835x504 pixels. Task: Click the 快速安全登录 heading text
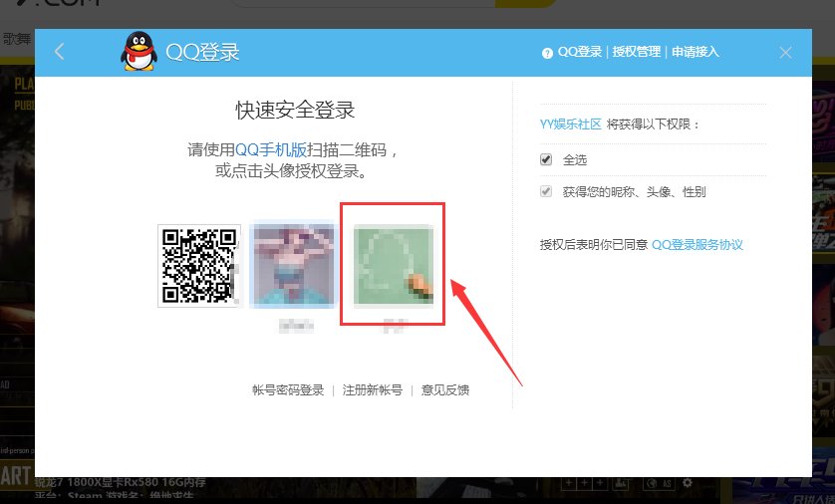pyautogui.click(x=295, y=111)
